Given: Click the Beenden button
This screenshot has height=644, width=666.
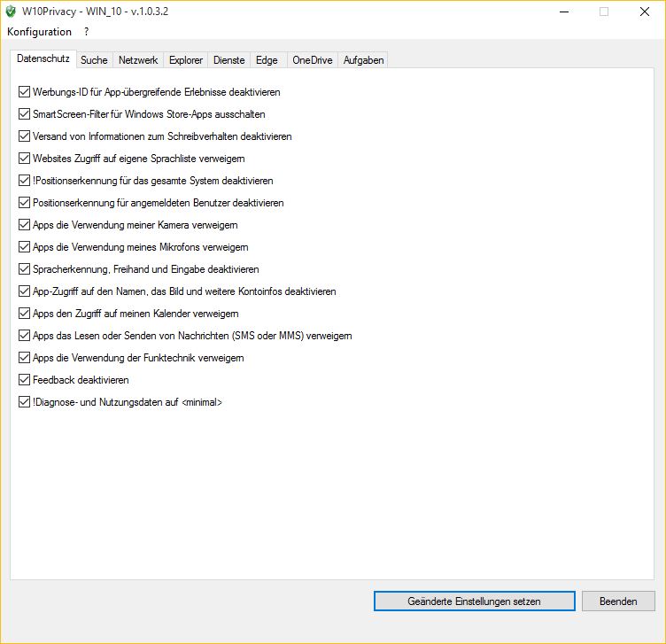Looking at the screenshot, I should (618, 601).
